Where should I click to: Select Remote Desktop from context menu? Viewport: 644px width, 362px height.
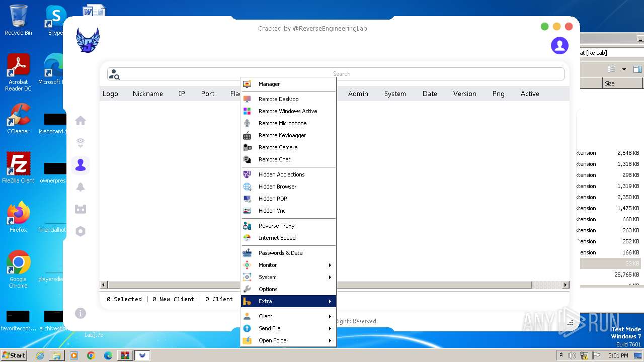288,99
